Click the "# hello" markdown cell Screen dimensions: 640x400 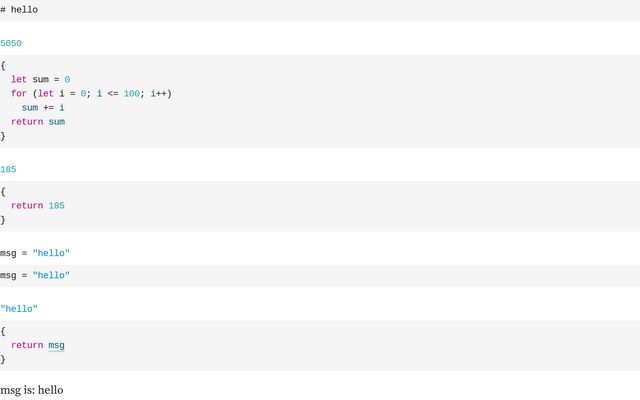tap(20, 9)
